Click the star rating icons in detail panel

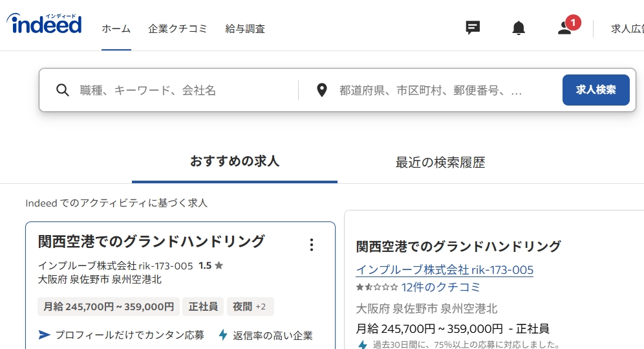click(376, 287)
